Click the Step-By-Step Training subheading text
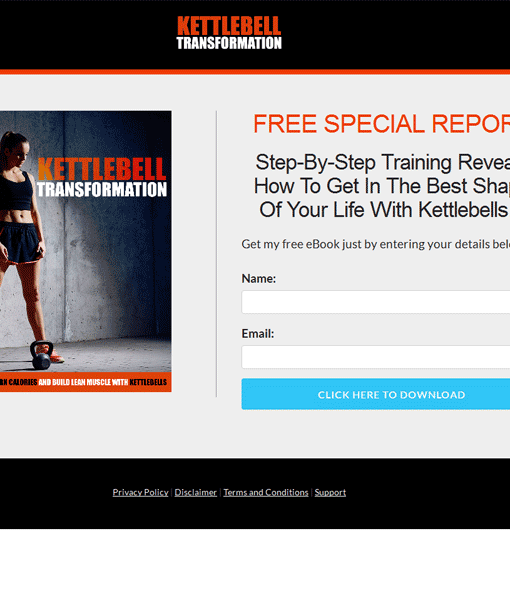 click(382, 186)
